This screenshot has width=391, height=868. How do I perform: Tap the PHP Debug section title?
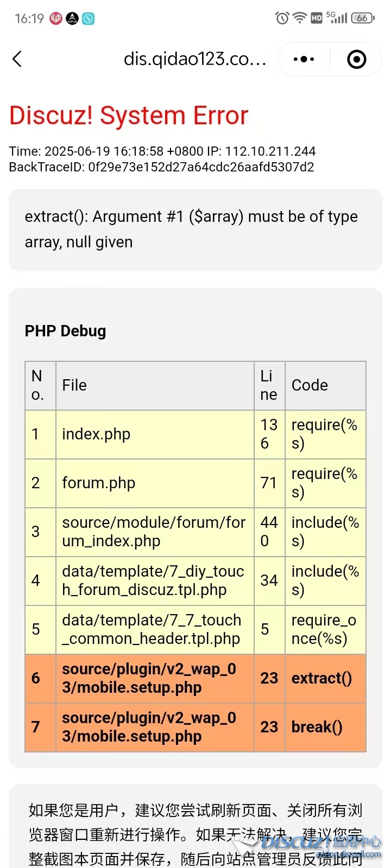coord(66,331)
